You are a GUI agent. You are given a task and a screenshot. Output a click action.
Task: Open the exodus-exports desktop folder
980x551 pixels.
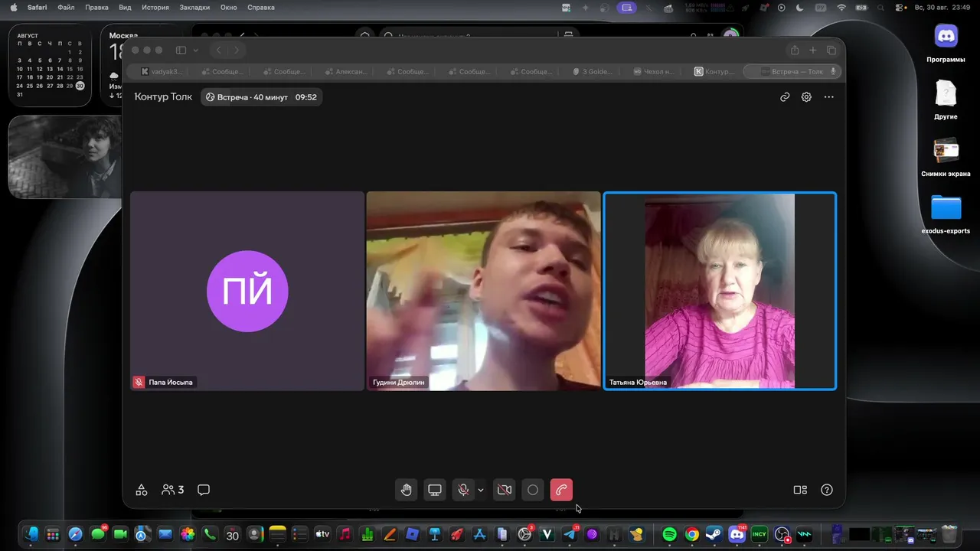click(946, 215)
